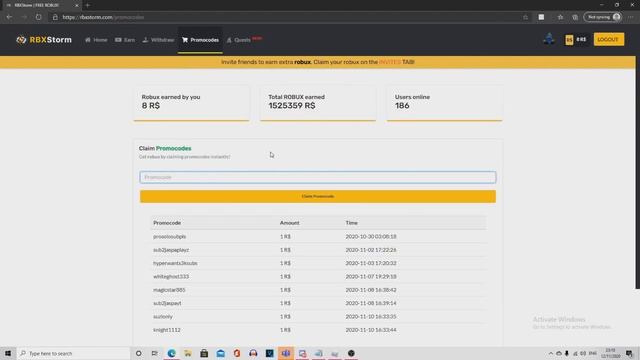The height and width of the screenshot is (360, 640).
Task: Open the browser settings ellipsis menu
Action: coord(631,17)
